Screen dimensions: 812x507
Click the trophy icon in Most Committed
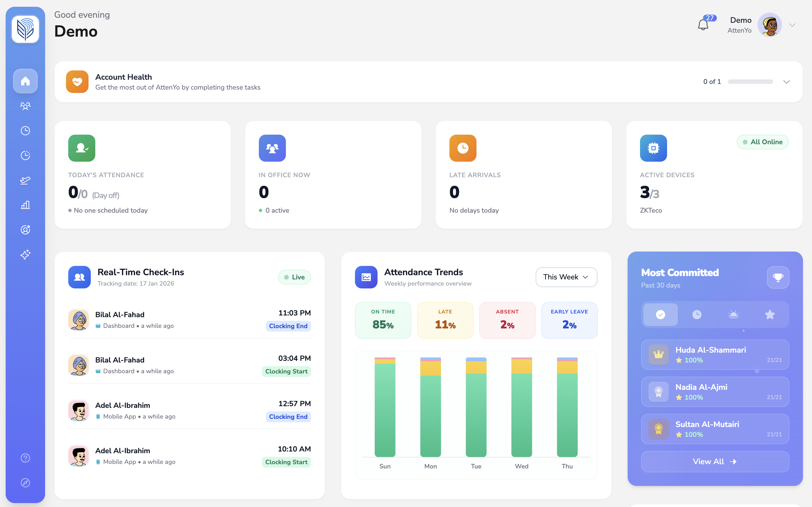[778, 277]
